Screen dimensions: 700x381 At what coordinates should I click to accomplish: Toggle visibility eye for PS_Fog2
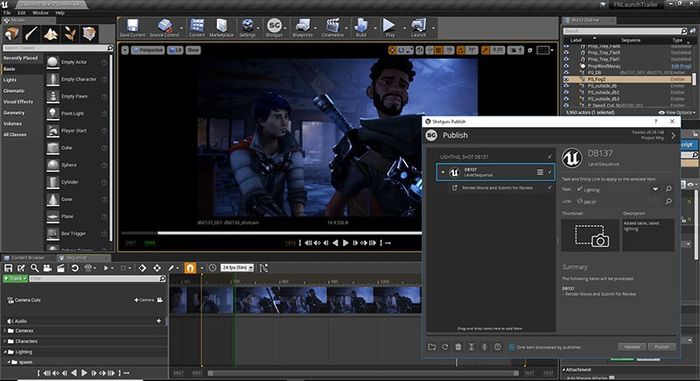[x=566, y=79]
